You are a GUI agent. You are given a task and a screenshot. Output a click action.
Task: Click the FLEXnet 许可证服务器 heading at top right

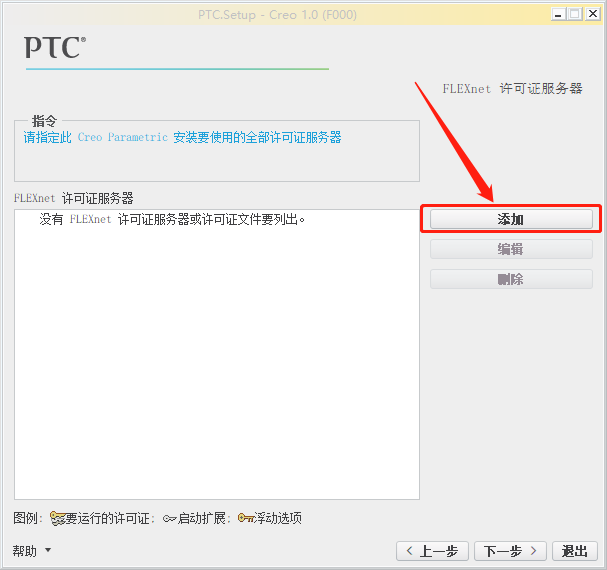(512, 89)
